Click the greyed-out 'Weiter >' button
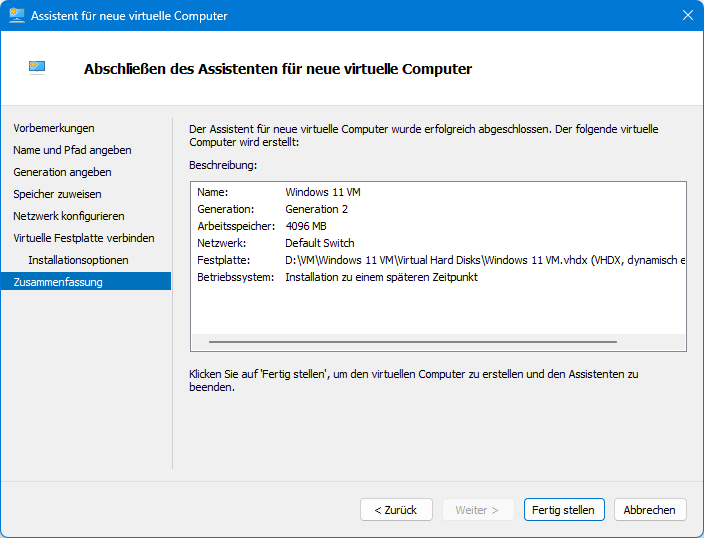Image resolution: width=704 pixels, height=538 pixels. click(477, 510)
